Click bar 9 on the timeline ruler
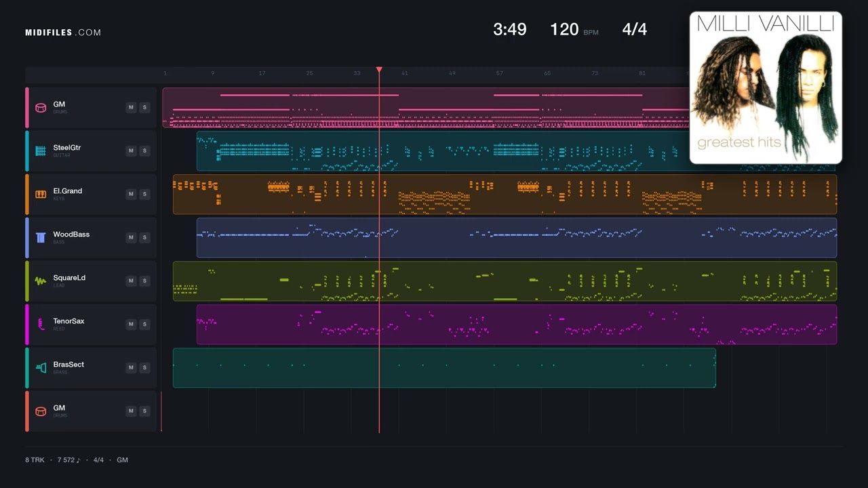 click(x=212, y=73)
